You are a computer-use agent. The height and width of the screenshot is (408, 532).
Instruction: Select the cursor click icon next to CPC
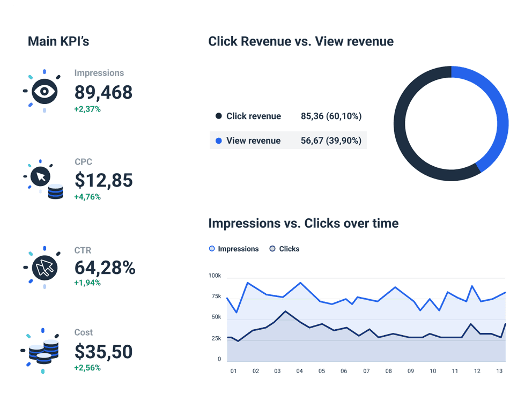39,176
